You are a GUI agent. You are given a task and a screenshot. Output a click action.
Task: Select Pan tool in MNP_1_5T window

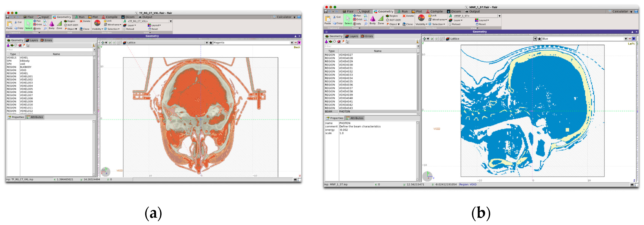tap(357, 15)
